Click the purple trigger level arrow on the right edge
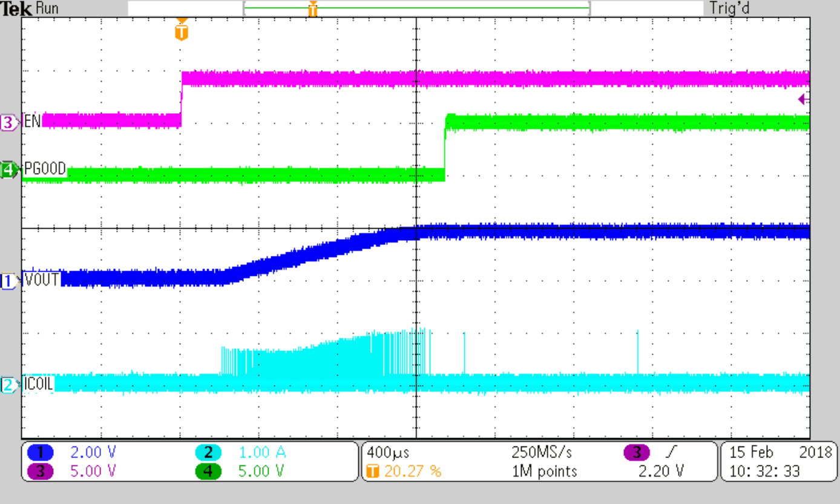Viewport: 840px width, 504px height. click(804, 99)
